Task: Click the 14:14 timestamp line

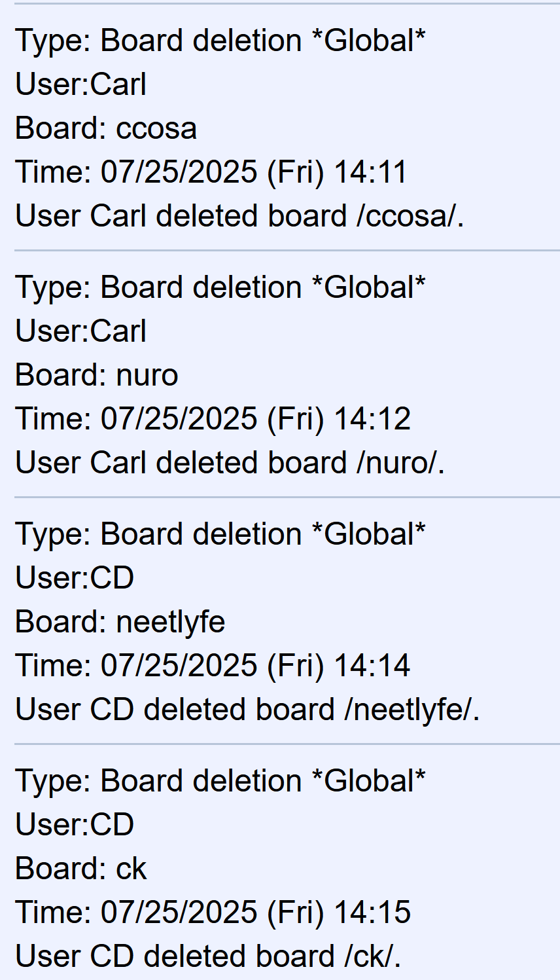Action: point(213,666)
